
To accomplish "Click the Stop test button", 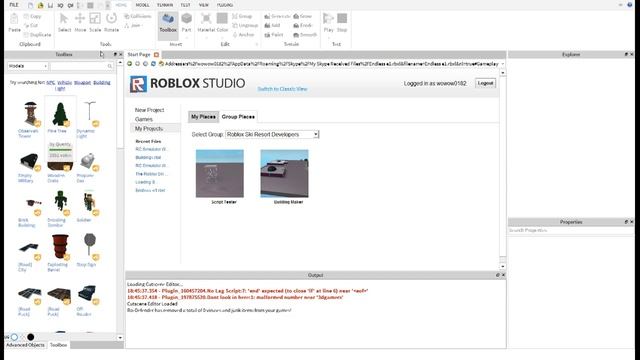I will (x=342, y=22).
